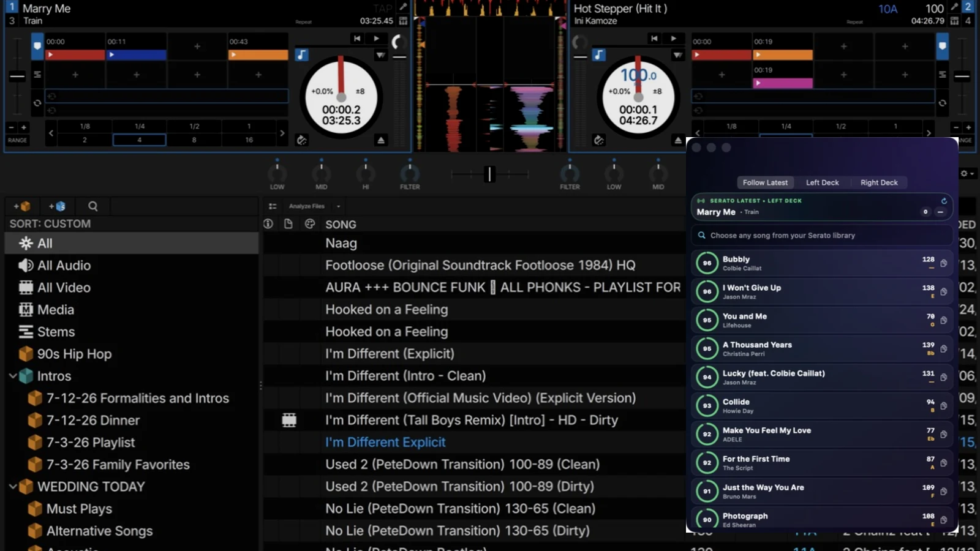
Task: Show larger loop sizes on deck 1
Action: click(x=282, y=133)
